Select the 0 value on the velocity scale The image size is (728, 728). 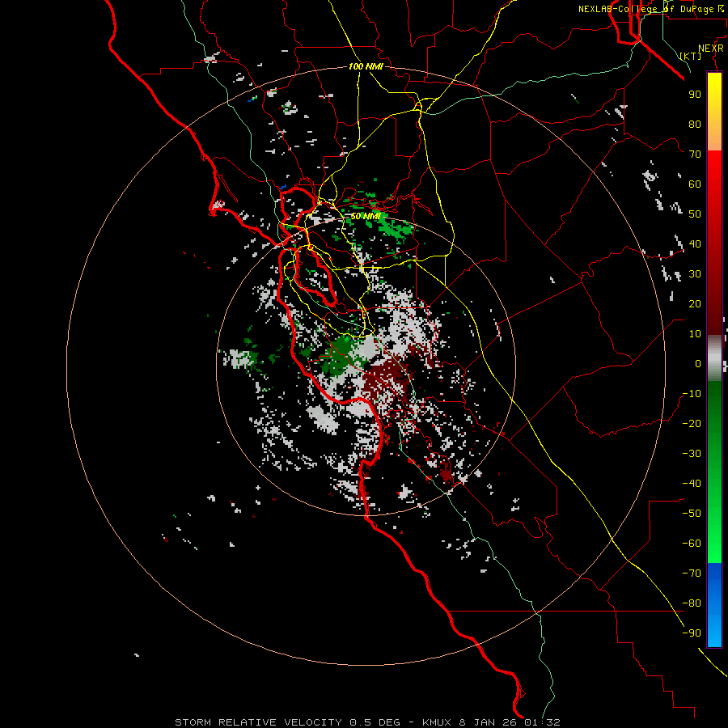click(698, 363)
